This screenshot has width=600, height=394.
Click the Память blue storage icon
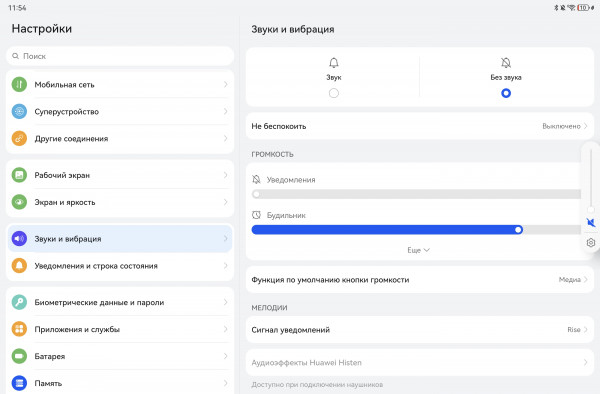click(x=19, y=383)
